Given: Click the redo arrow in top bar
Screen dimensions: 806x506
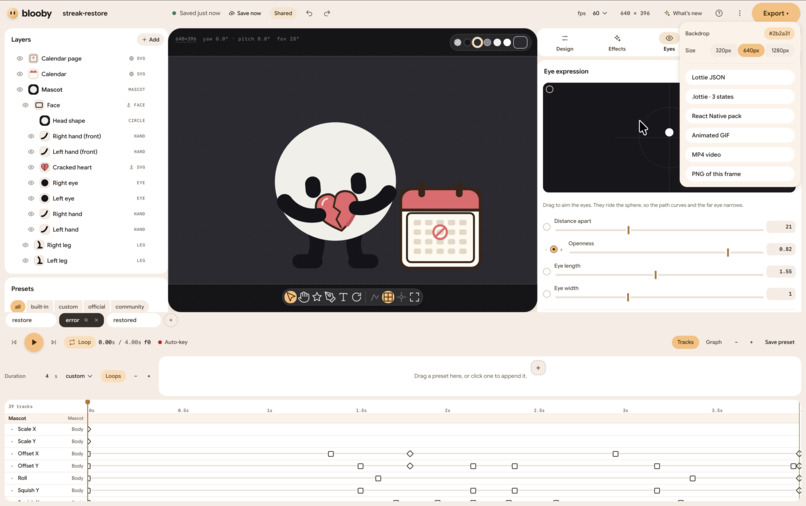Looking at the screenshot, I should [327, 13].
